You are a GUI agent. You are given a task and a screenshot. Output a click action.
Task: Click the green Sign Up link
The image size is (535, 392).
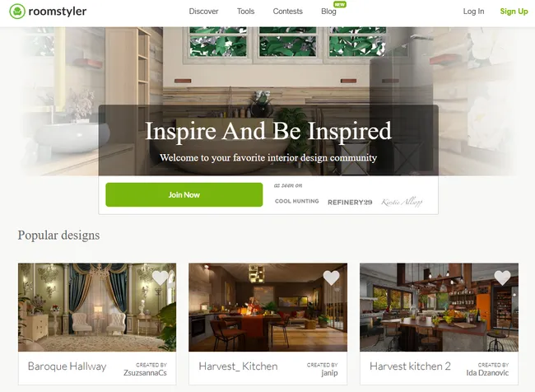(514, 12)
